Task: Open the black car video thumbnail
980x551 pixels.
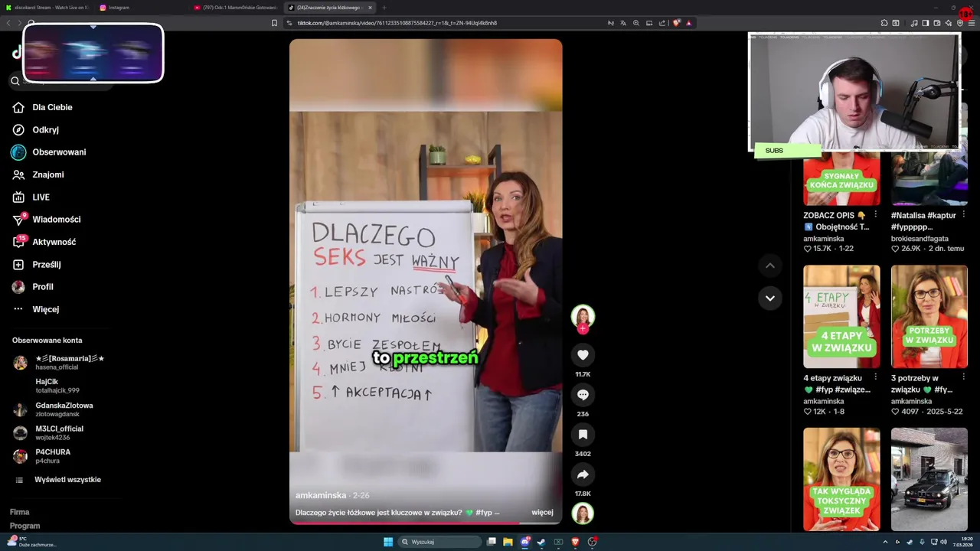Action: coord(929,479)
